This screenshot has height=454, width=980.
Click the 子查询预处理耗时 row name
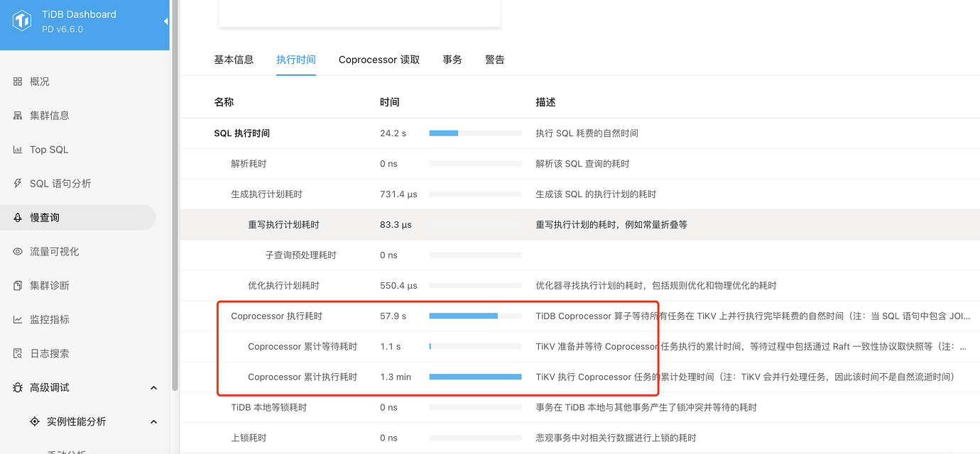[301, 255]
